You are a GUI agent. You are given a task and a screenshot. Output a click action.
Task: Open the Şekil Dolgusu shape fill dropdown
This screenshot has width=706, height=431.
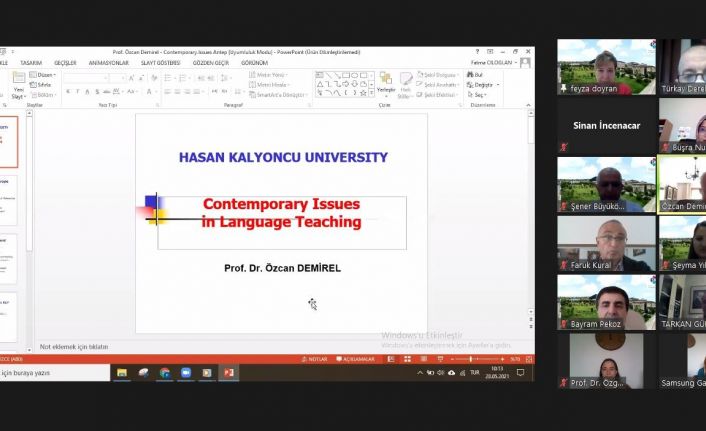[438, 75]
